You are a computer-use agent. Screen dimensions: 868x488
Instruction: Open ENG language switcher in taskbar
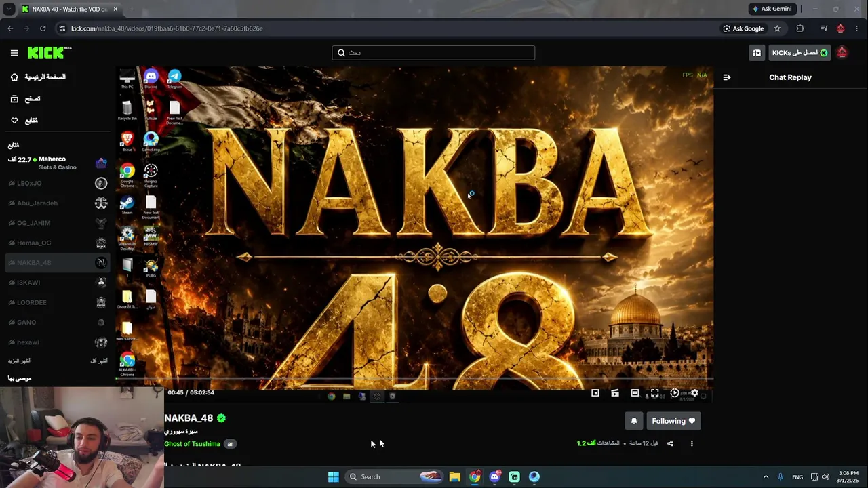(x=797, y=476)
